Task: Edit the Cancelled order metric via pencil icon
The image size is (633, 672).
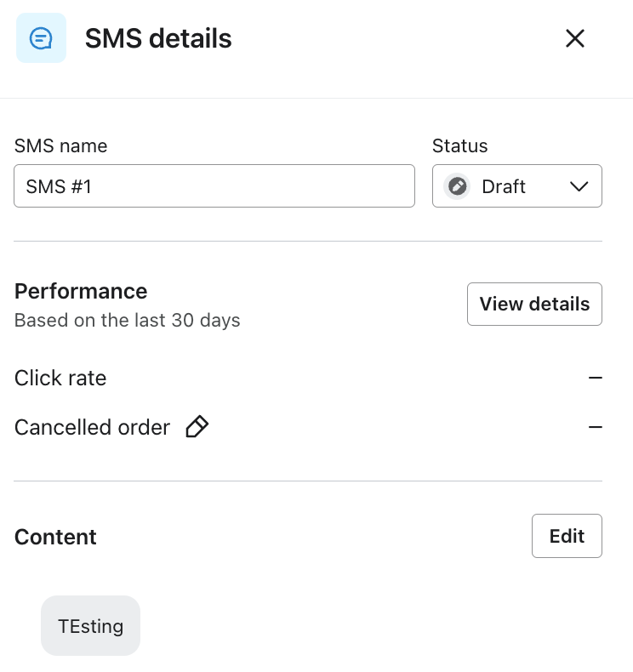Action: (197, 427)
